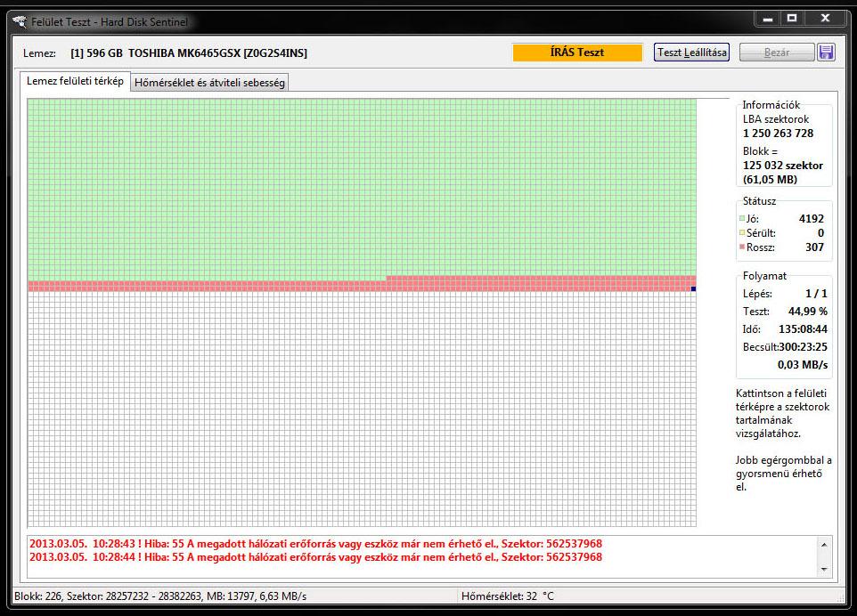Screen dimensions: 857x616
Task: Click the orange ÍRÁS Teszt status label
Action: 577,53
